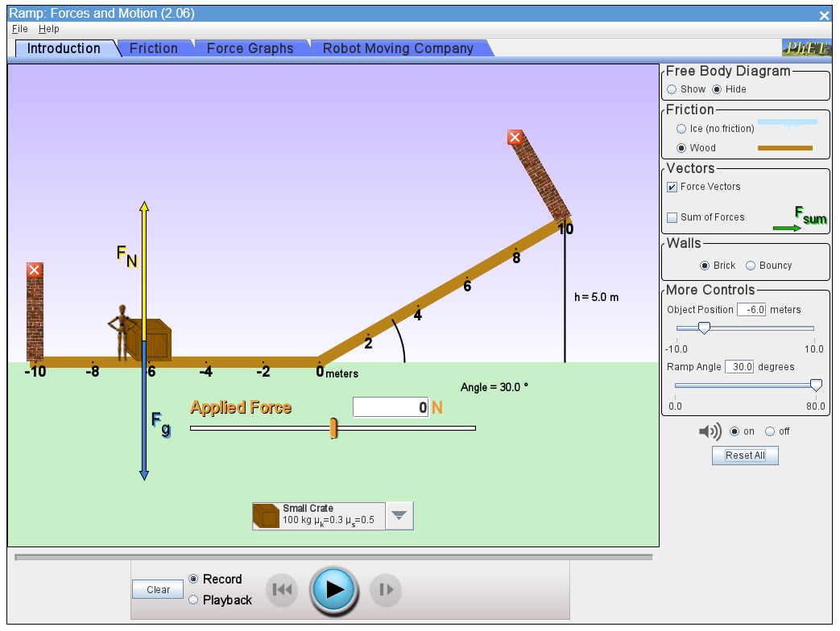Click the wood friction surface swatch
Image resolution: width=840 pixels, height=631 pixels.
(x=784, y=148)
